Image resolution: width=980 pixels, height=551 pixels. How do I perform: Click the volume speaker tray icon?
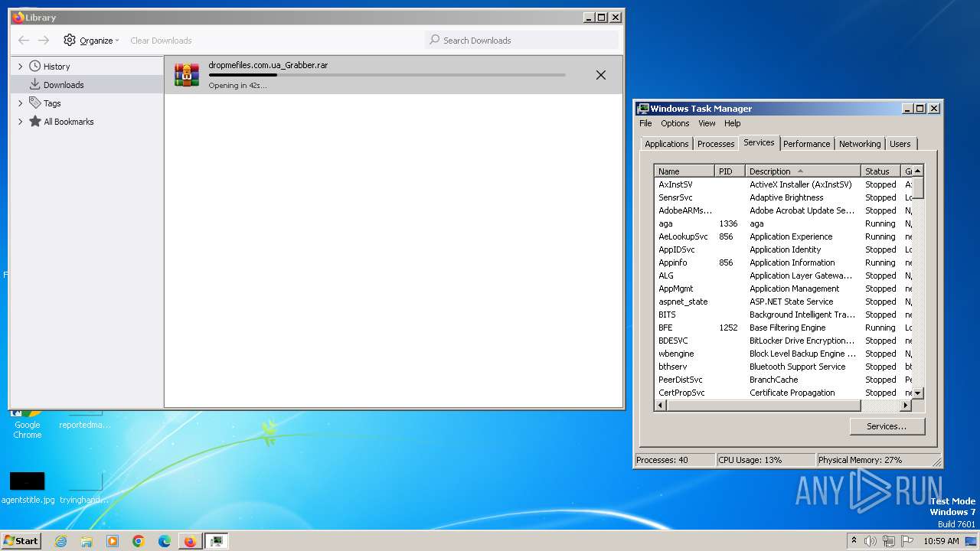coord(871,541)
